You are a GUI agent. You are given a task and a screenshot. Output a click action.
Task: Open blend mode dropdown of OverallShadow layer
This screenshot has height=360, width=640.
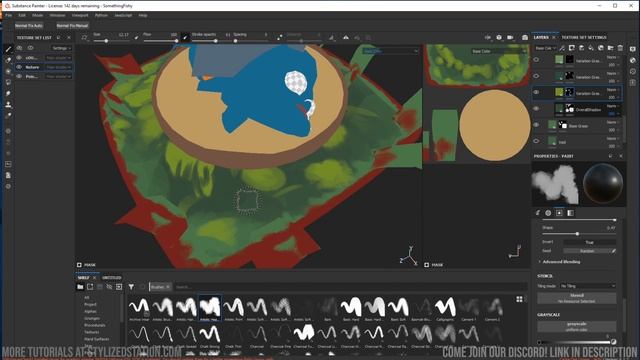pos(612,106)
